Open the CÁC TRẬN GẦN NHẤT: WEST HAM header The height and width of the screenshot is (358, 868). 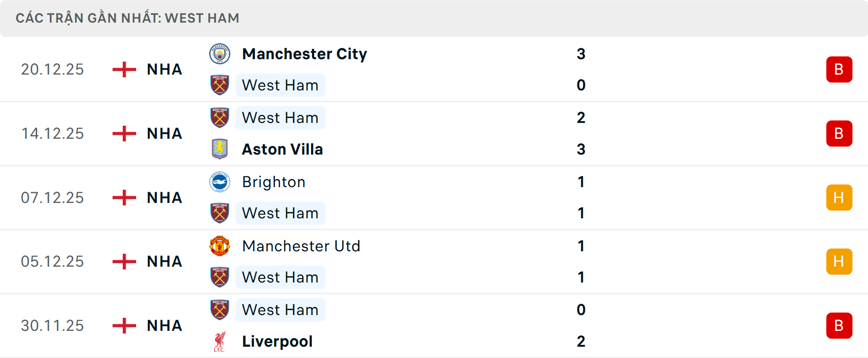coord(128,18)
